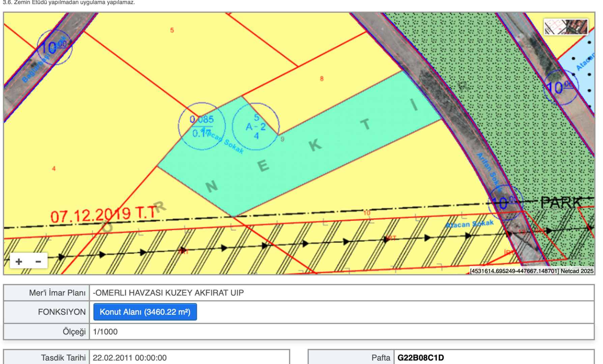Click parcel number 5 label
The height and width of the screenshot is (364, 603).
click(x=172, y=30)
